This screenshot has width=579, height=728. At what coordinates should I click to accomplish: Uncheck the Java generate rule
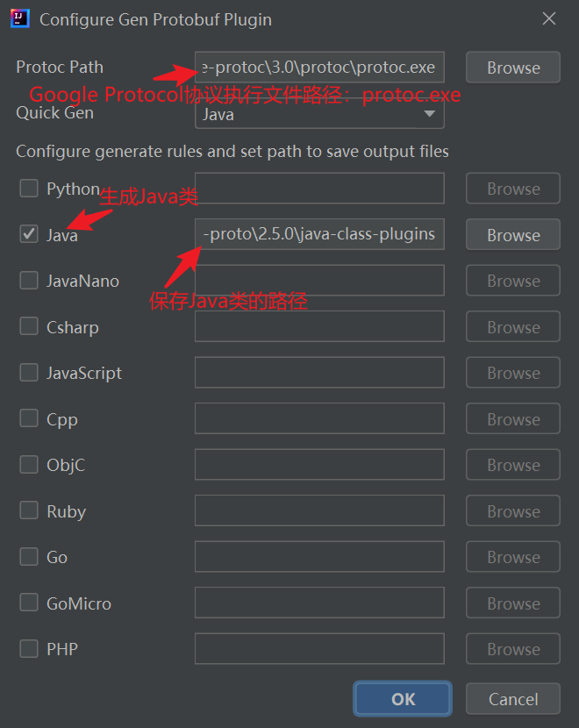28,234
